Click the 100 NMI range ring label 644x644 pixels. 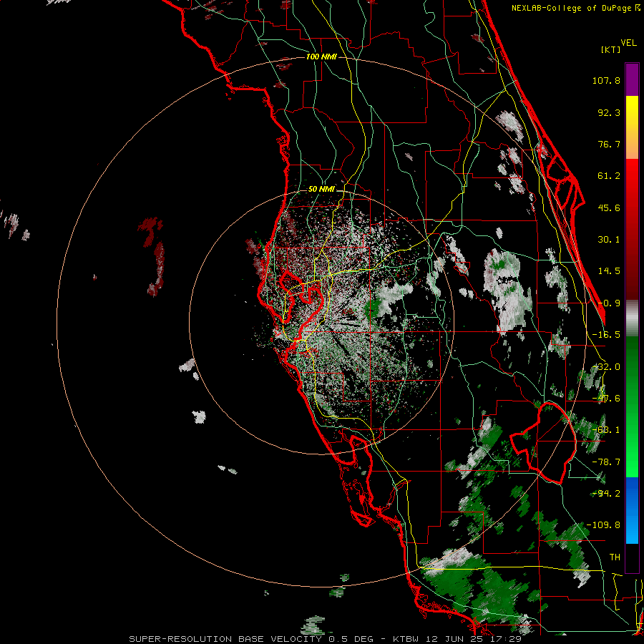[321, 57]
